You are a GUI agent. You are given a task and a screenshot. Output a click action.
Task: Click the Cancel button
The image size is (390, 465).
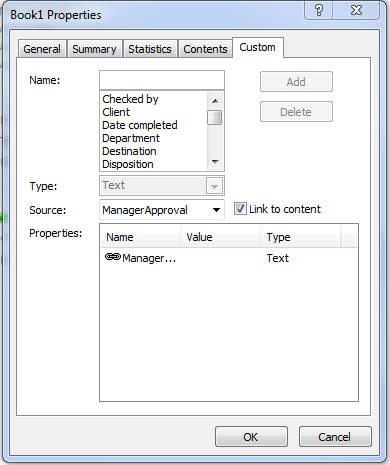click(335, 437)
